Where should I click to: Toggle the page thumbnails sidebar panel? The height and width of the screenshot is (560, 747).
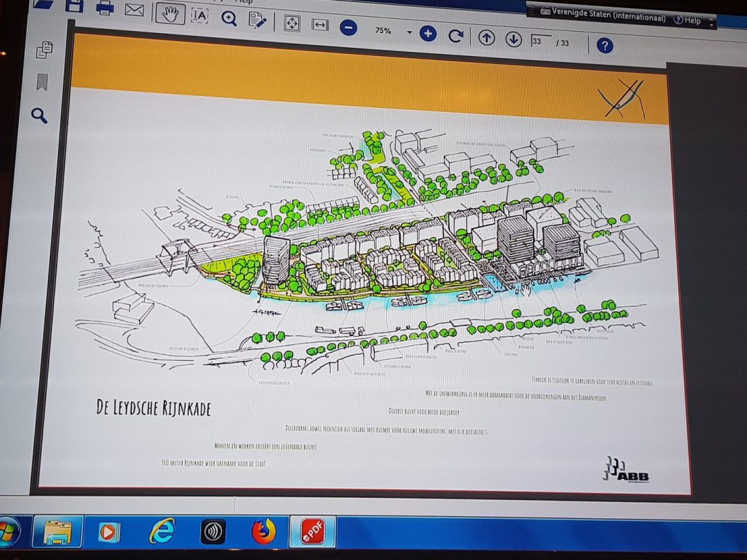[45, 50]
